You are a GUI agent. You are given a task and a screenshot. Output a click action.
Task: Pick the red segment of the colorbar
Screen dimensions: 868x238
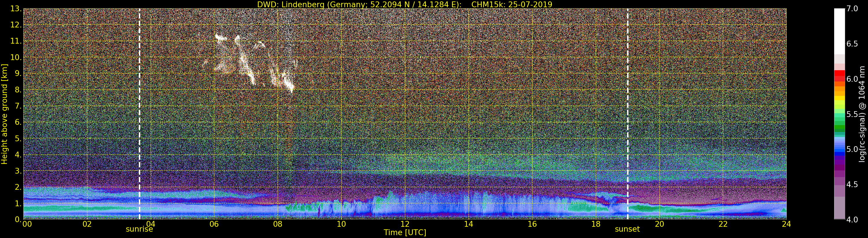(839, 73)
